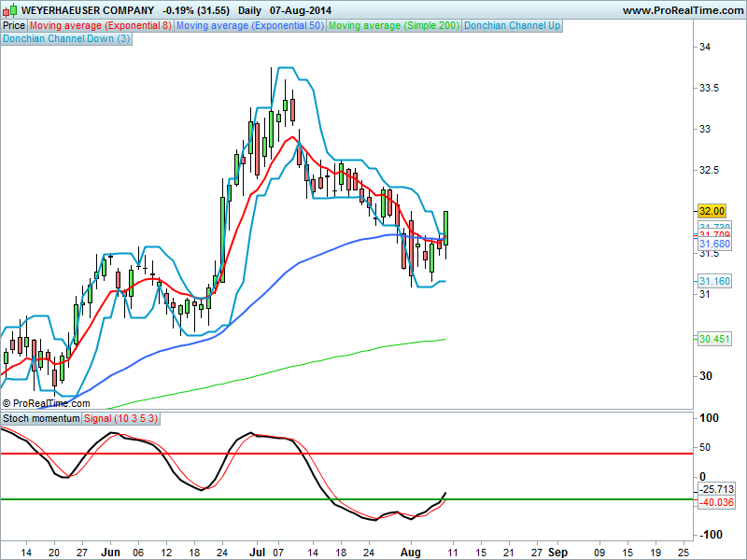
Task: Select the Donchian Channel Down (3) label
Action: [x=66, y=38]
